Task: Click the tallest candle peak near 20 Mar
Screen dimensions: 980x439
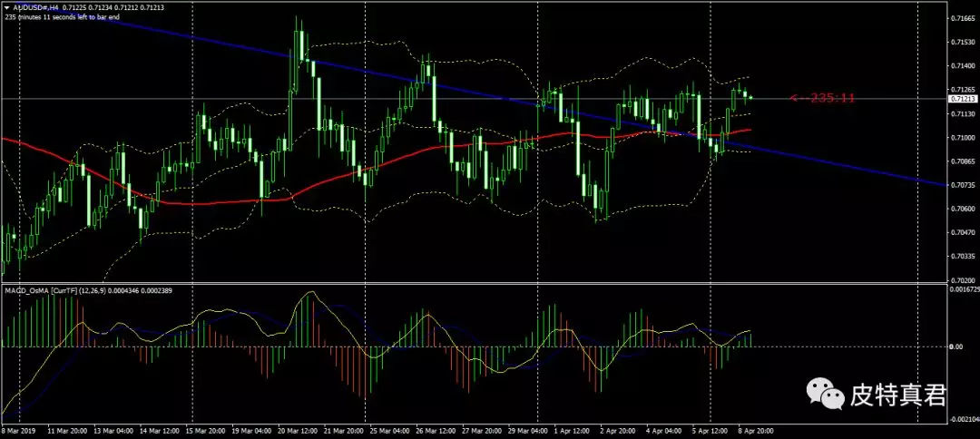Action: coord(297,32)
